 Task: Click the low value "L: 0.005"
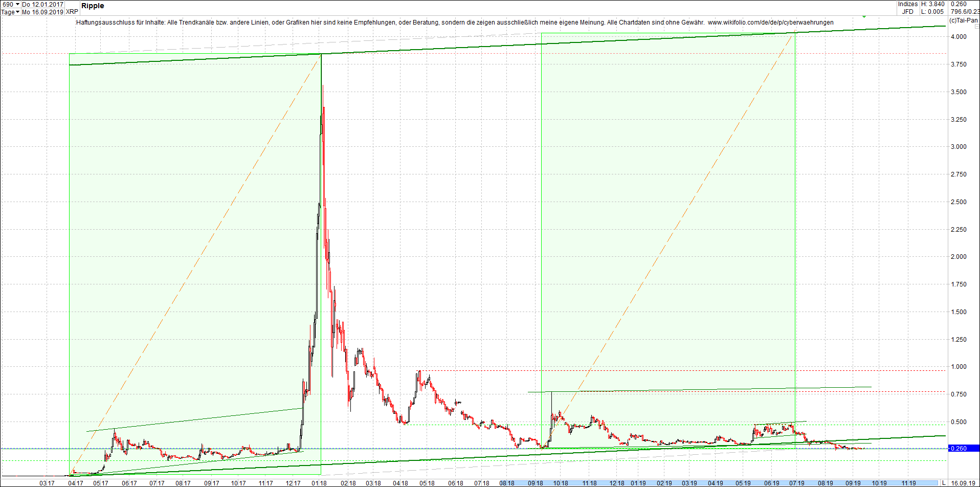click(932, 11)
